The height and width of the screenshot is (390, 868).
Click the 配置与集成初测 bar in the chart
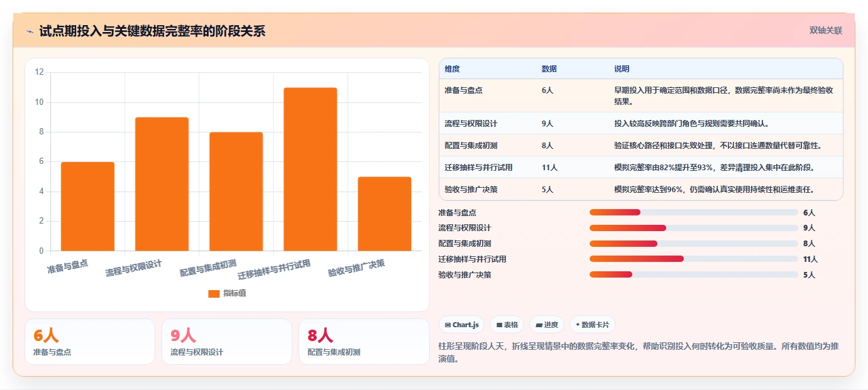[236, 192]
